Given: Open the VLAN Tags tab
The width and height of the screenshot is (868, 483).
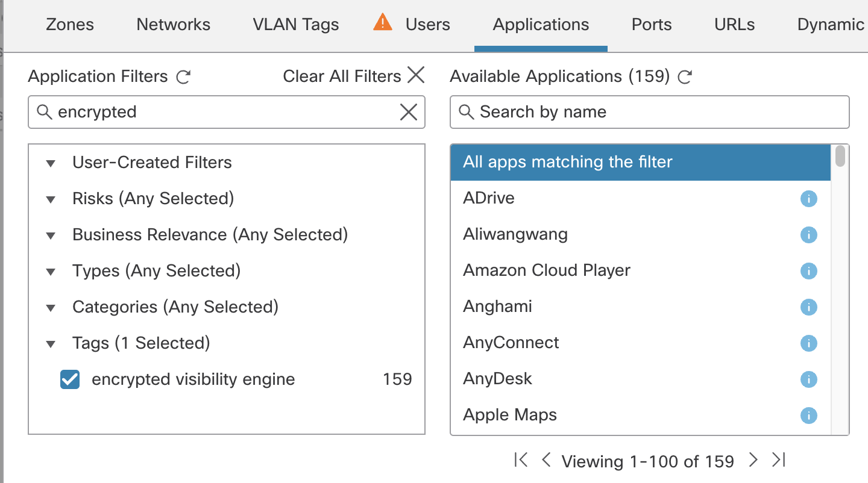Looking at the screenshot, I should pyautogui.click(x=295, y=25).
